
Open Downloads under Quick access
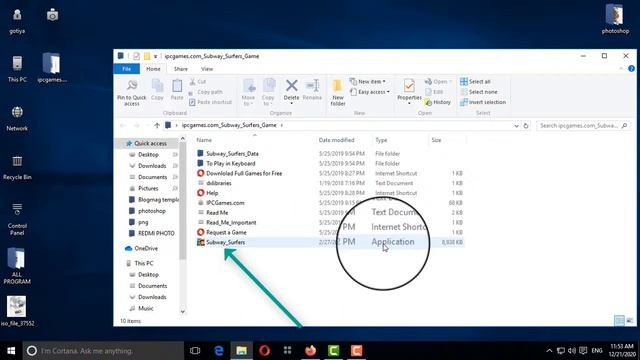point(152,166)
